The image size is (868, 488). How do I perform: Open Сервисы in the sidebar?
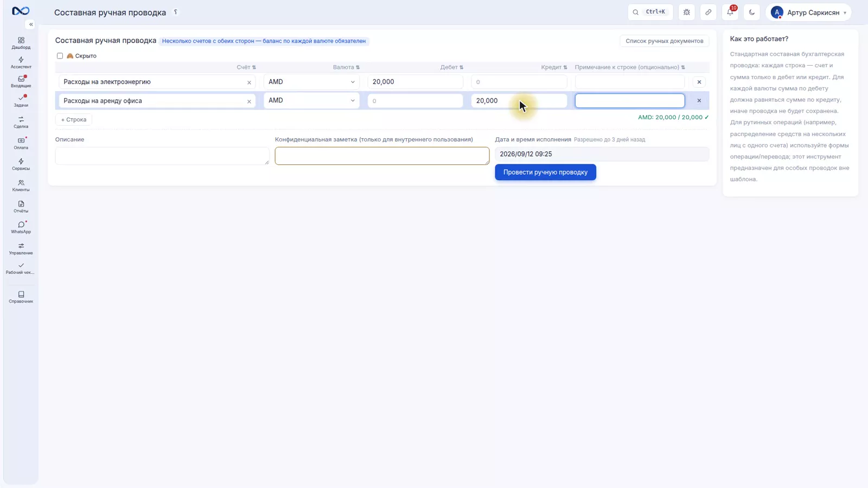pos(21,164)
